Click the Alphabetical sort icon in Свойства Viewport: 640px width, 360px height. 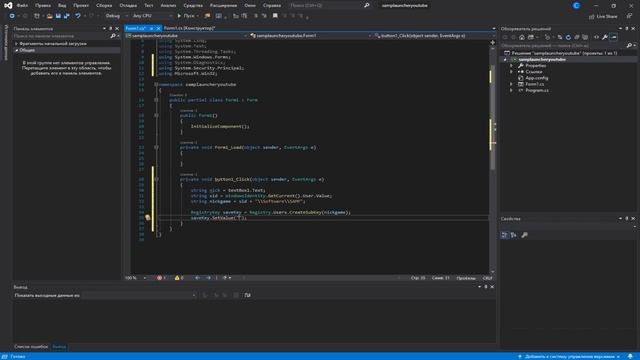point(513,235)
